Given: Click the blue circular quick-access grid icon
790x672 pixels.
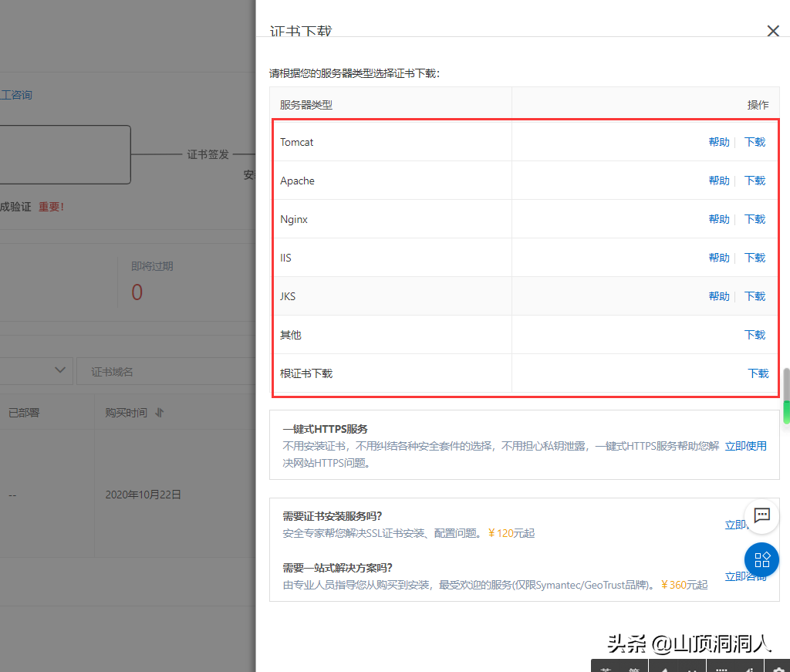Looking at the screenshot, I should 762,560.
